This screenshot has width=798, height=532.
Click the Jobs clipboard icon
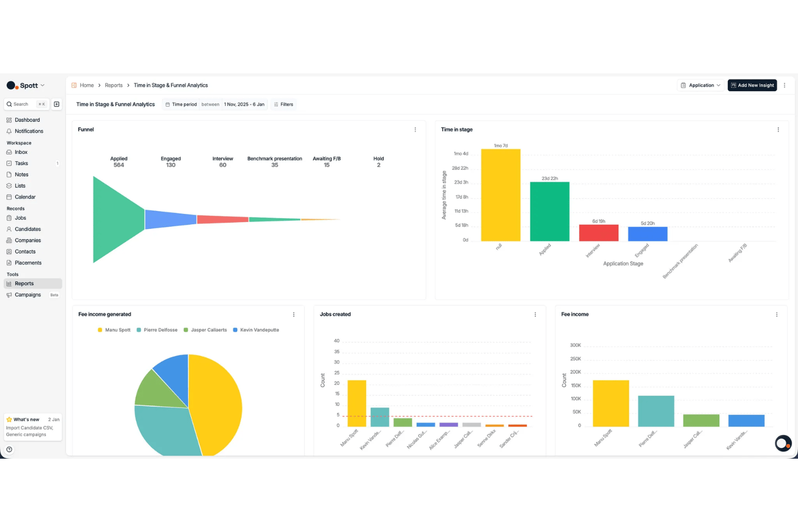pyautogui.click(x=9, y=218)
